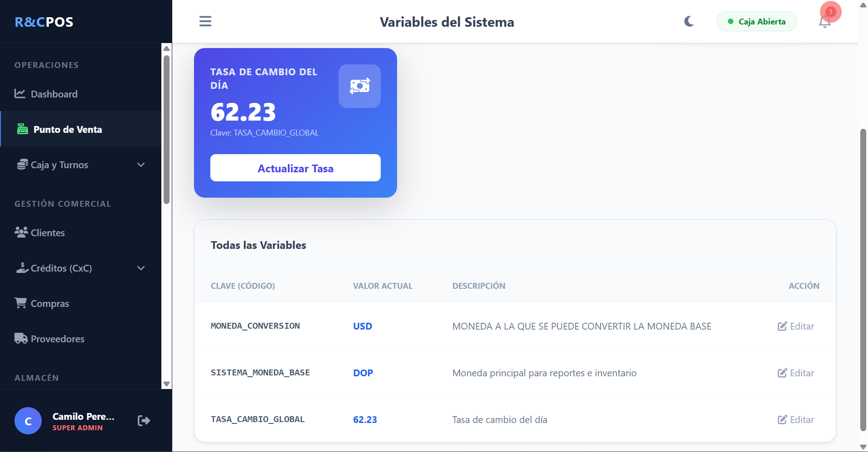This screenshot has height=452, width=868.
Task: Click the MONEDA_CONVERSION key cell
Action: coord(255,326)
